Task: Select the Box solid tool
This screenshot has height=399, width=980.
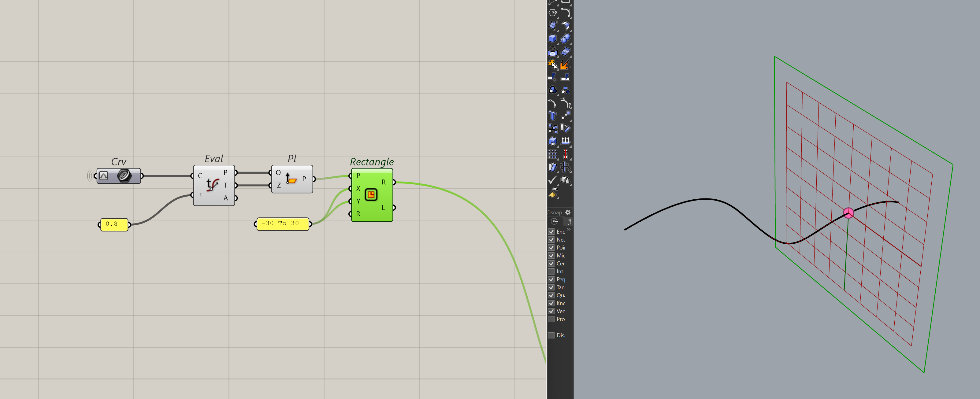Action: coord(552,39)
